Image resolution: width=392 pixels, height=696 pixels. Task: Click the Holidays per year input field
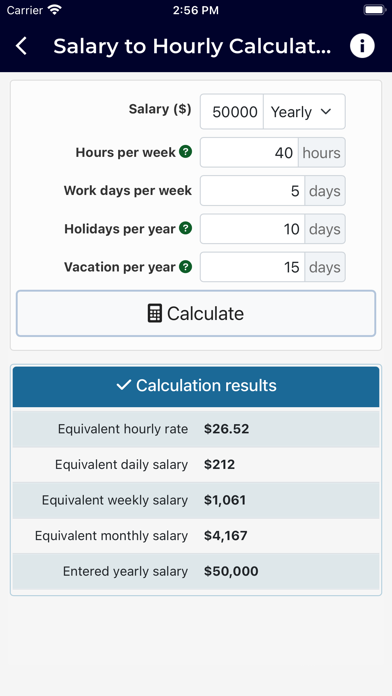click(253, 229)
